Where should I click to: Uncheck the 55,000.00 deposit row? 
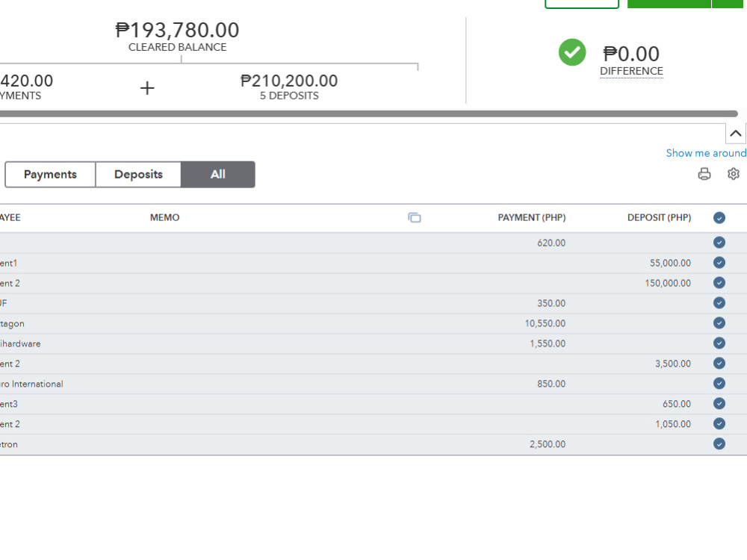[719, 262]
